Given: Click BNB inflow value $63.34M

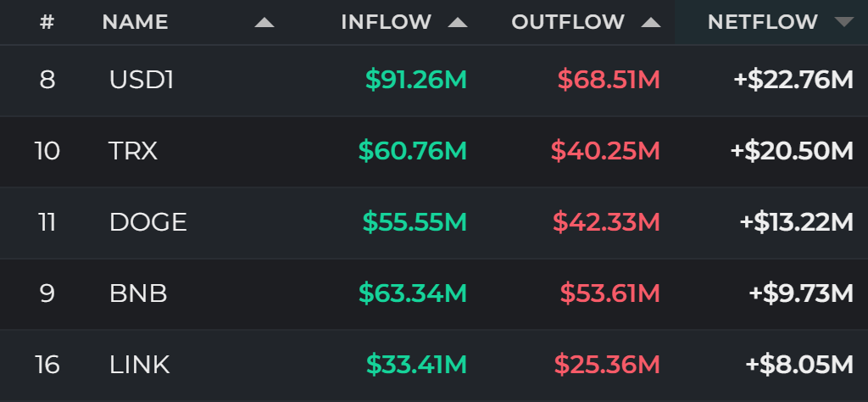Looking at the screenshot, I should click(x=413, y=293).
